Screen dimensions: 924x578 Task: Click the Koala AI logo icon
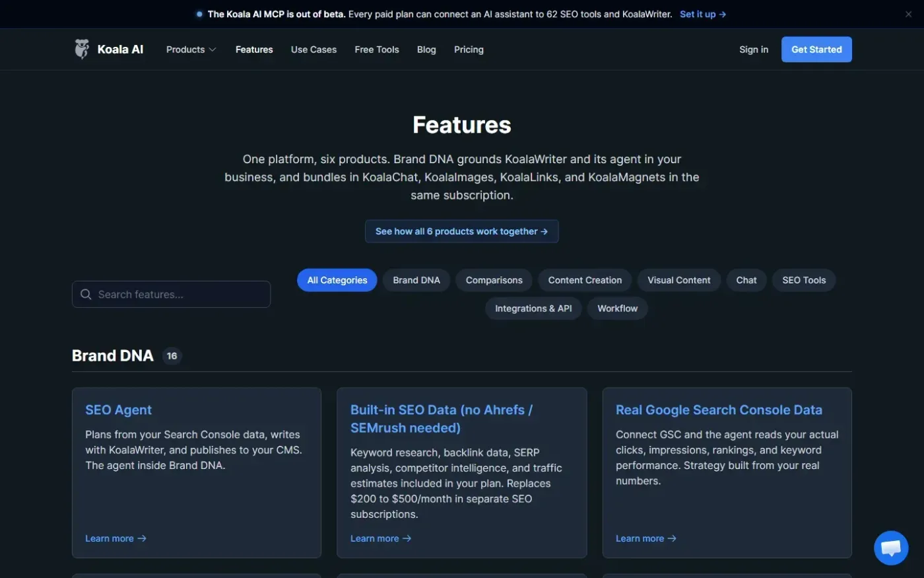coord(82,49)
